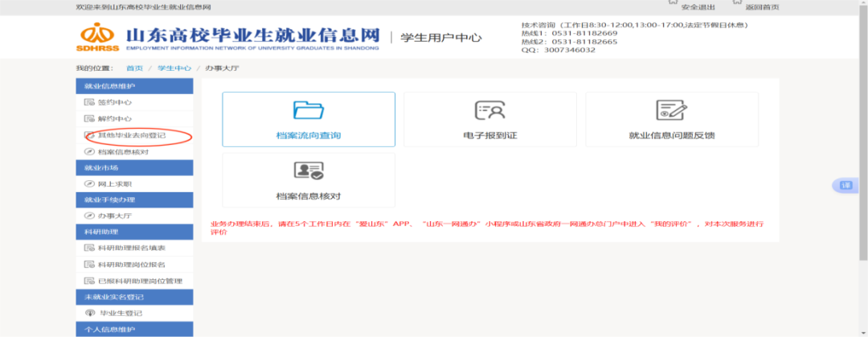Viewport: 868px width, 337px height.
Task: Click icon beside 毕业生登记 in sidebar
Action: point(89,312)
